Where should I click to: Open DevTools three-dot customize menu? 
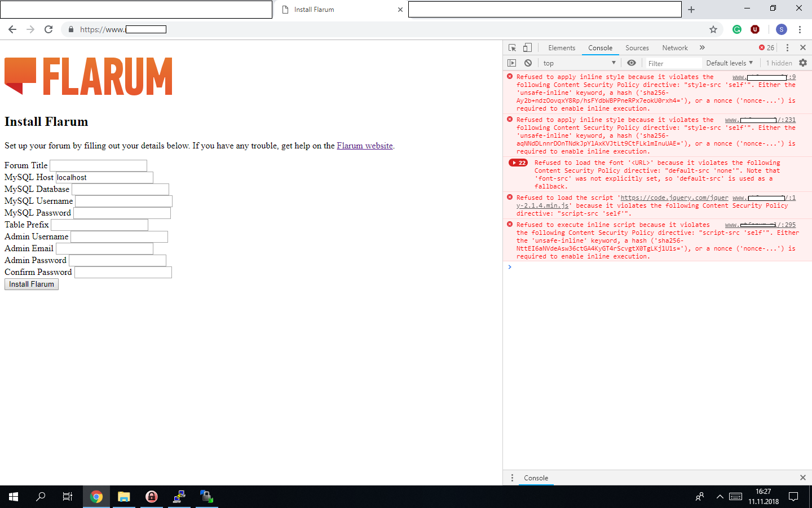tap(787, 48)
